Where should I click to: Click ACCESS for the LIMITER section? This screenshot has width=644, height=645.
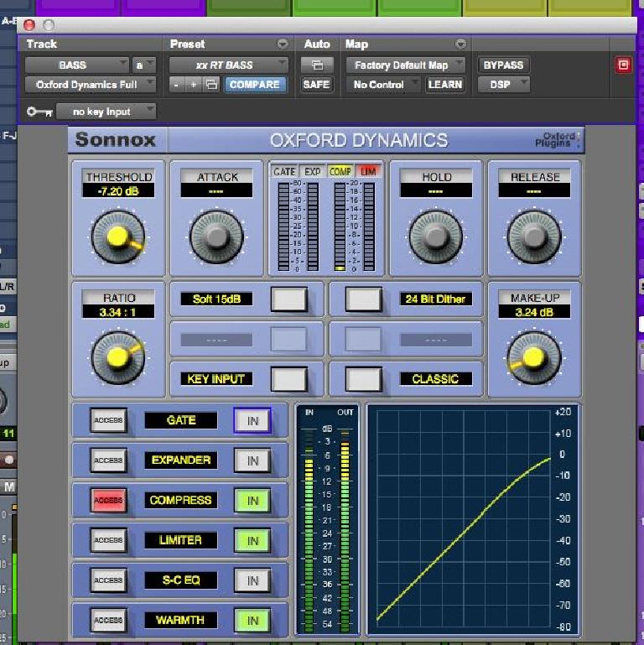[x=108, y=539]
